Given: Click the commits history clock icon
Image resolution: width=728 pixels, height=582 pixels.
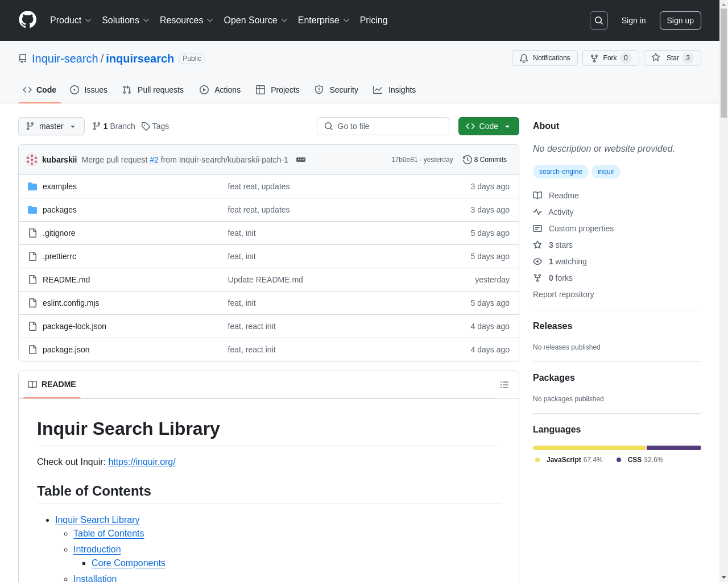Looking at the screenshot, I should (x=468, y=160).
